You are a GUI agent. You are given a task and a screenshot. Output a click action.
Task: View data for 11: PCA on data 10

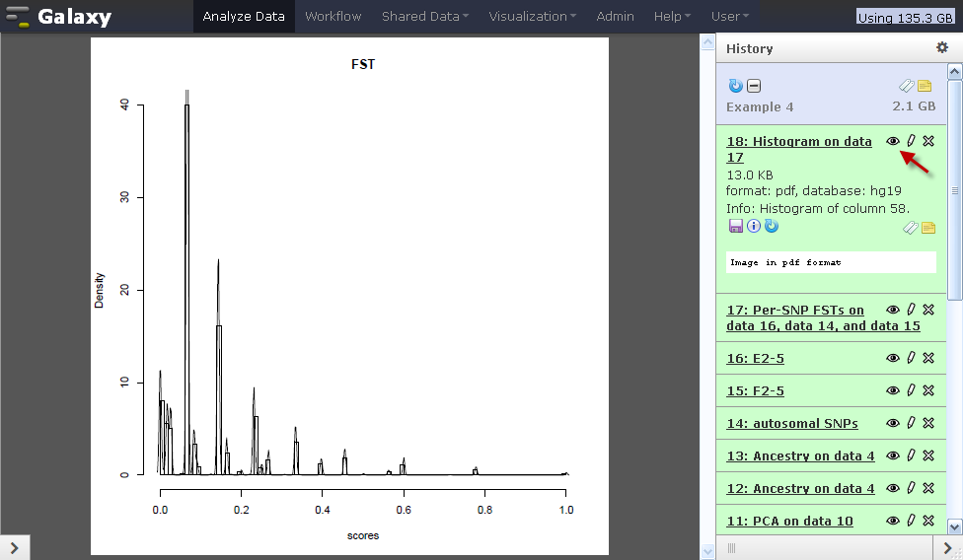pos(893,521)
